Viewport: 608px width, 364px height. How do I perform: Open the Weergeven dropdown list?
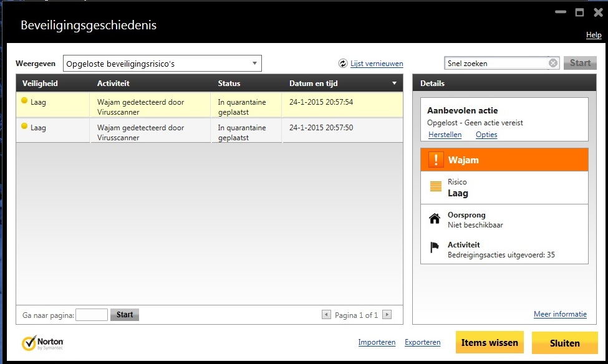162,64
